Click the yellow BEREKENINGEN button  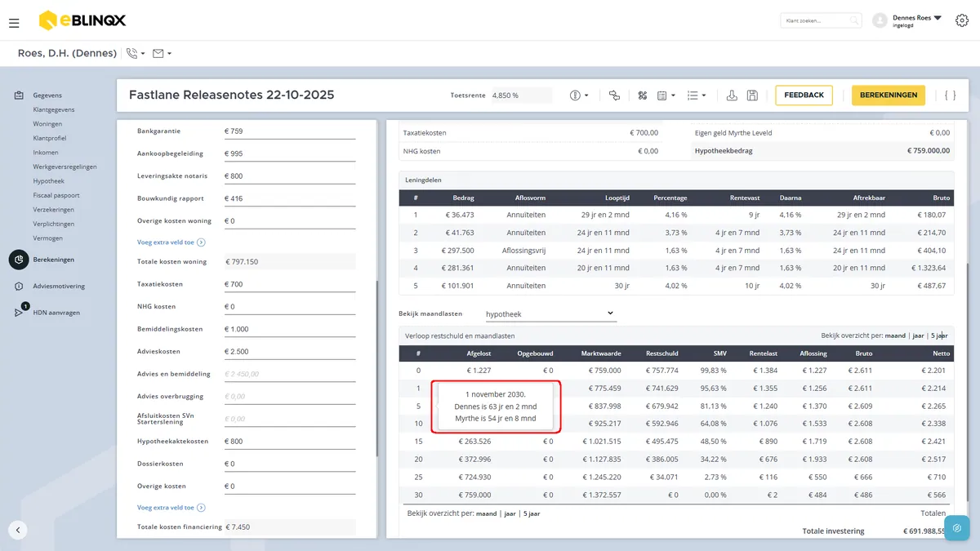889,96
